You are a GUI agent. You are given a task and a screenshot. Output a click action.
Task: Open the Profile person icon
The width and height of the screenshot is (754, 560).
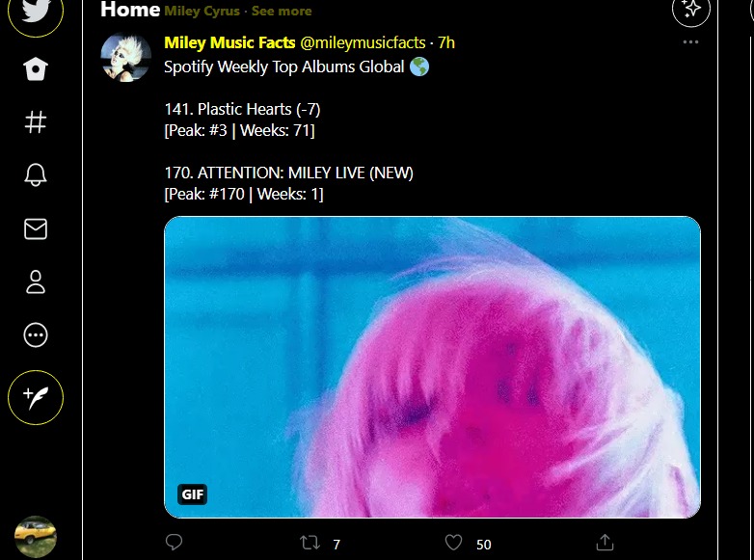click(36, 281)
